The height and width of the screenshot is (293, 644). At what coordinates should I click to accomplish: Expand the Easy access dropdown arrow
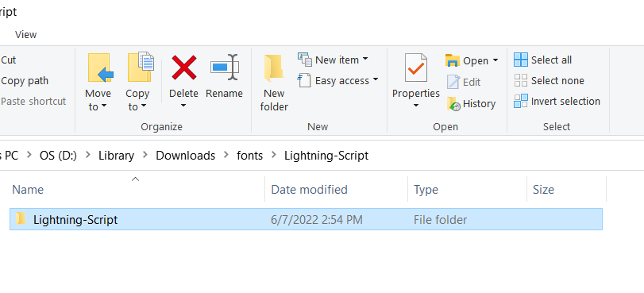click(375, 79)
